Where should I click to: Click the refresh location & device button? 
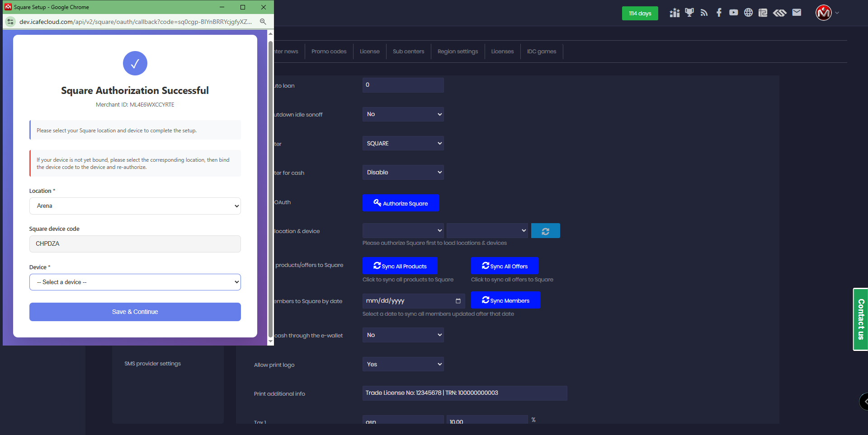545,231
